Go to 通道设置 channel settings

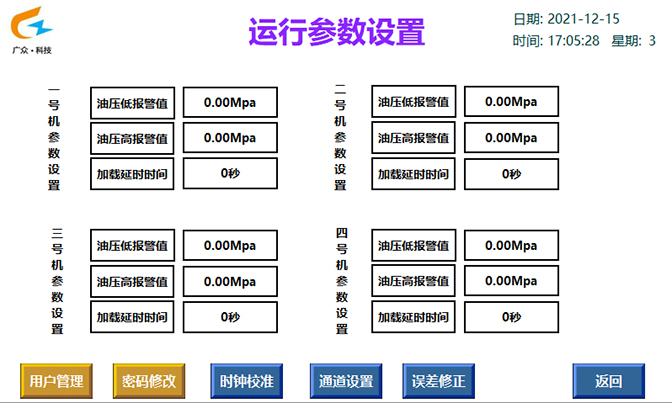[x=345, y=381]
